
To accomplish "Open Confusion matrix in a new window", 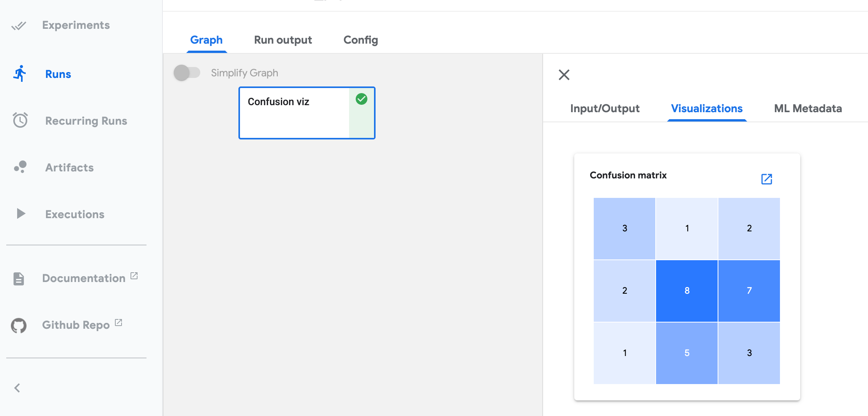I will [766, 179].
